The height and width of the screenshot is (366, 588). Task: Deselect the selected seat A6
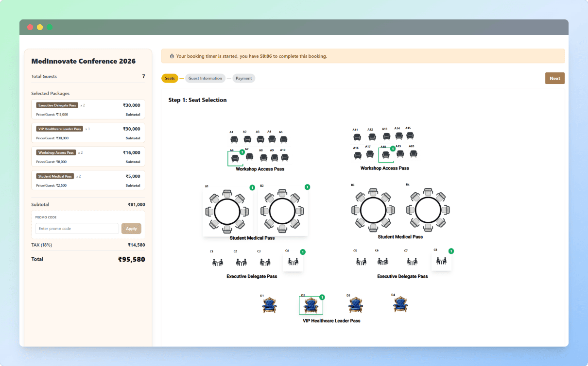click(x=235, y=158)
